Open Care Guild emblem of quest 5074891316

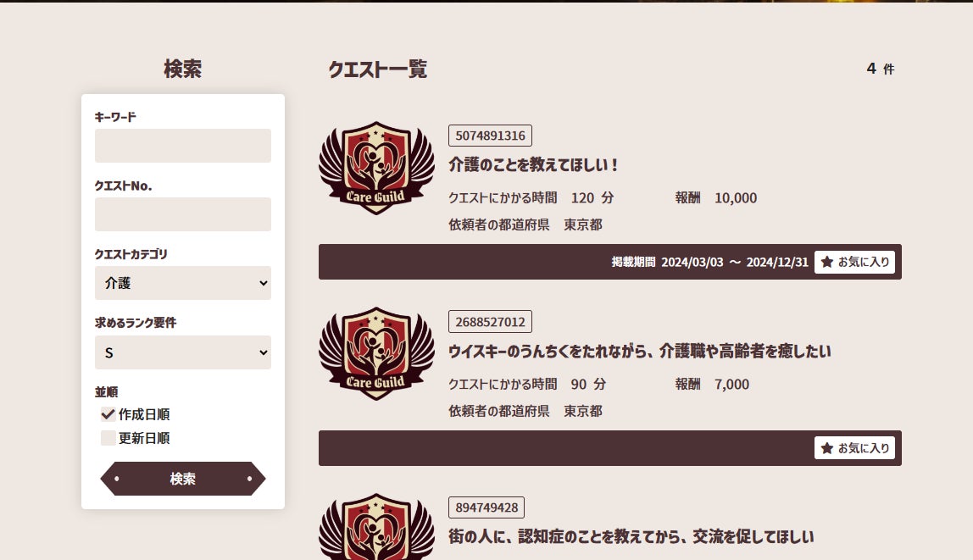pos(376,168)
